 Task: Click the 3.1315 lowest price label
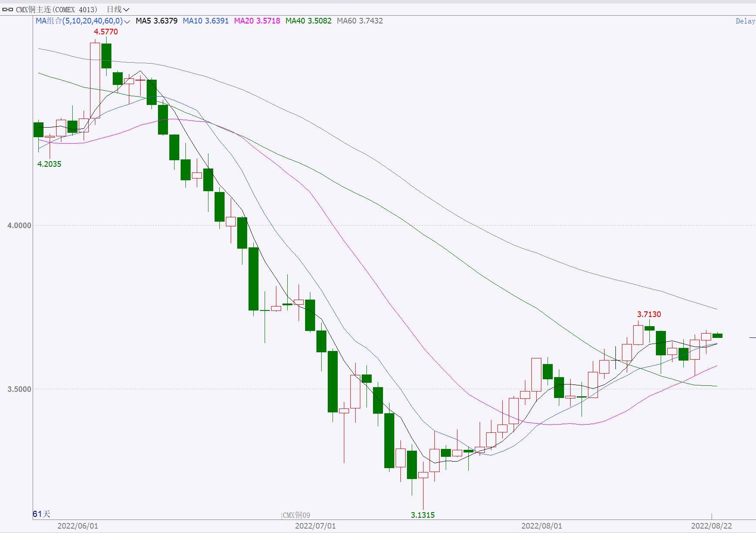point(423,515)
